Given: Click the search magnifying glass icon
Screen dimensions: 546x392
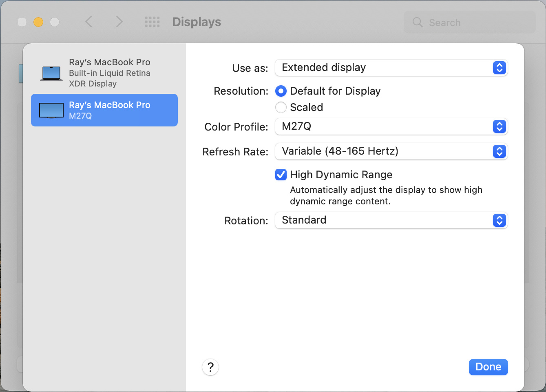Looking at the screenshot, I should (418, 22).
